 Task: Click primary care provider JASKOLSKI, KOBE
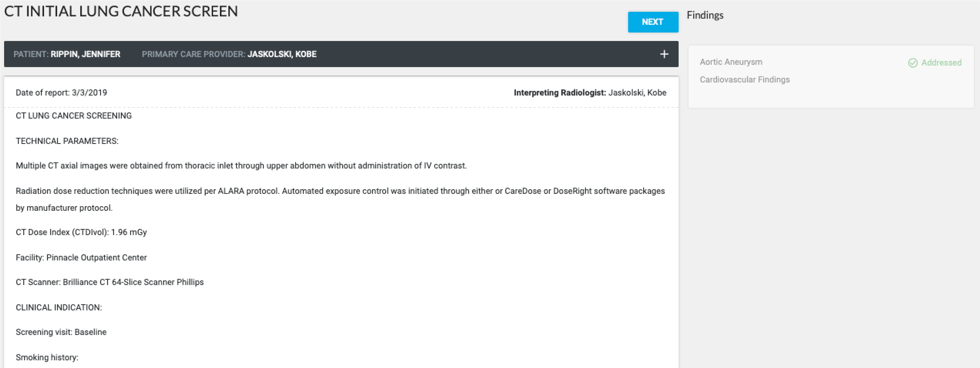pos(282,54)
